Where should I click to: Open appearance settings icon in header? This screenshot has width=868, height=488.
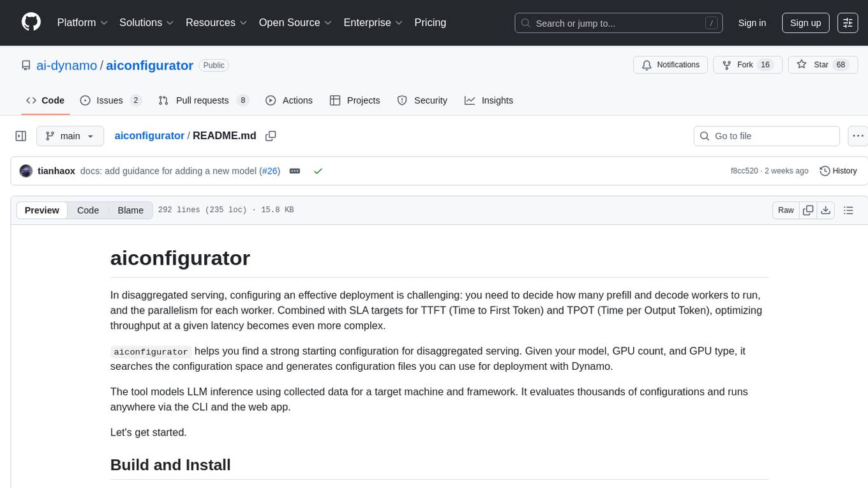[x=848, y=23]
